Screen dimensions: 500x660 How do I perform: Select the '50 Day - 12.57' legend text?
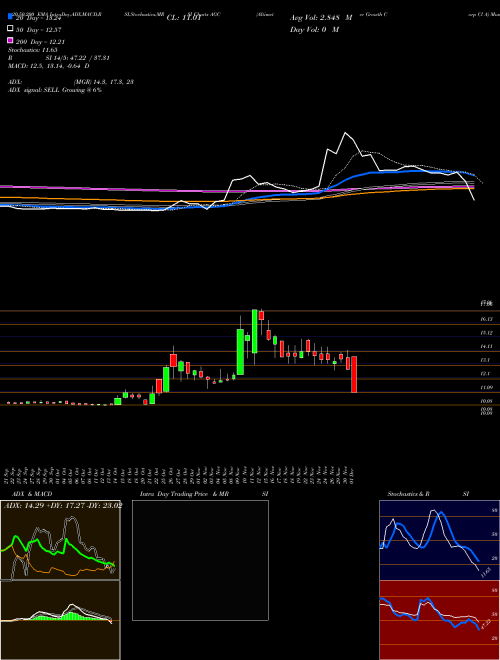[x=39, y=29]
